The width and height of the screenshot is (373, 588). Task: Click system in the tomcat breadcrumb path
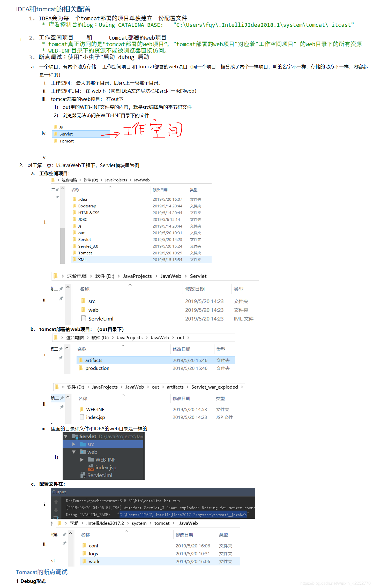tap(139, 523)
